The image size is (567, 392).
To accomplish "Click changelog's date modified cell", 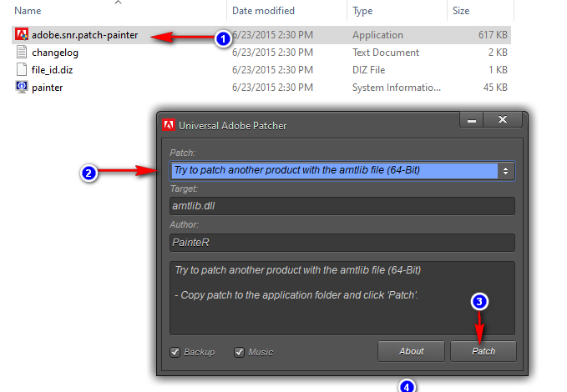I will point(273,53).
